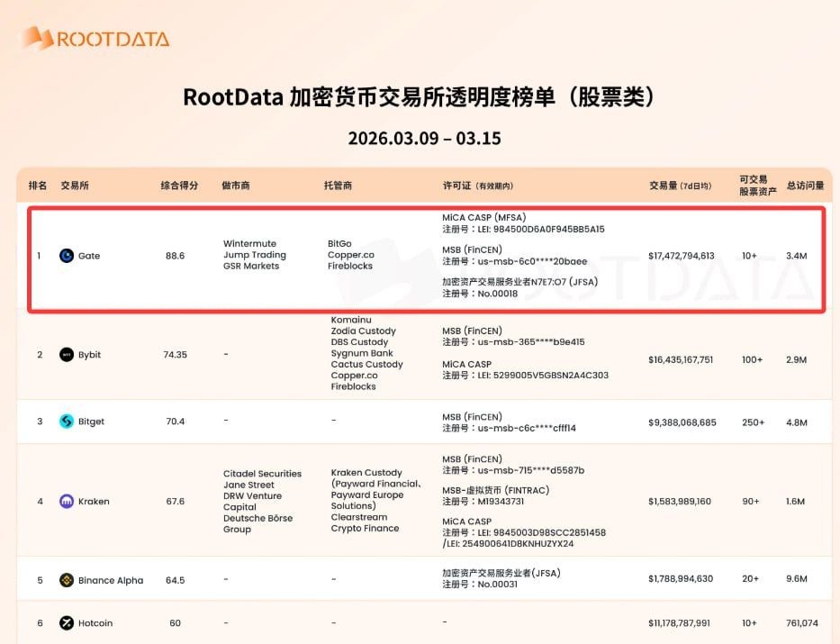Click Clearstream custodian entry

coord(359,517)
